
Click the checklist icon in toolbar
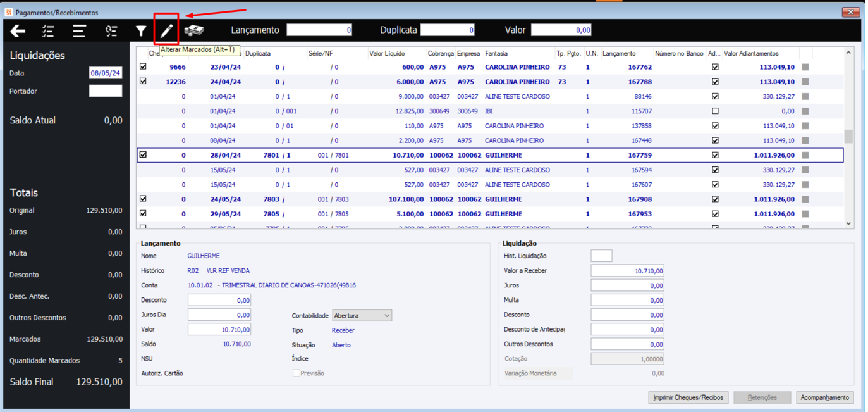tap(48, 31)
